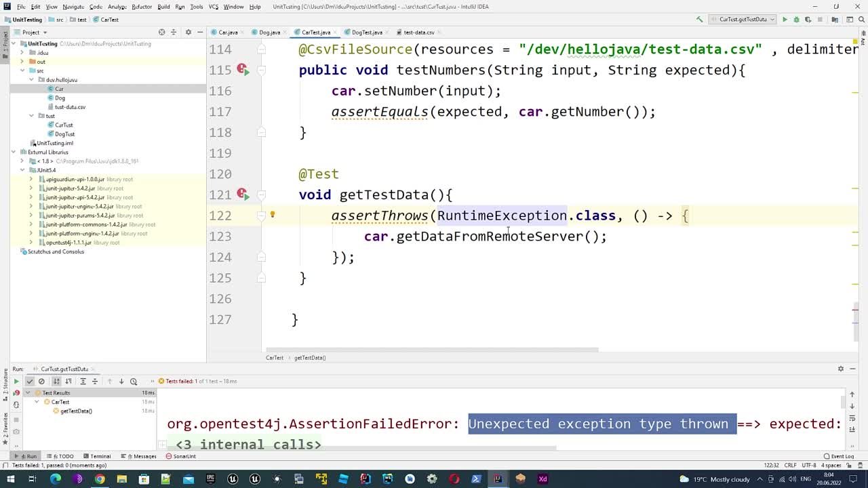
Task: Rerun the test in Run panel
Action: coord(16,382)
